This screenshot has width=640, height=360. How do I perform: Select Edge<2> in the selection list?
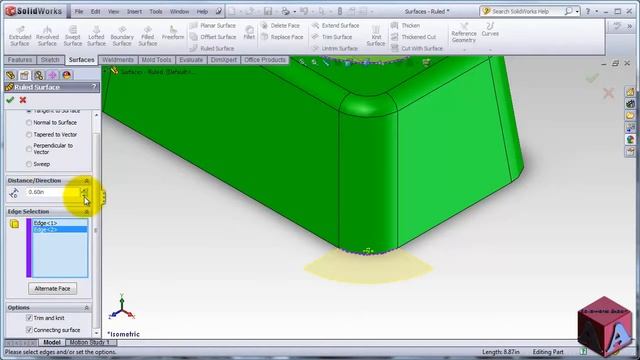[60, 229]
